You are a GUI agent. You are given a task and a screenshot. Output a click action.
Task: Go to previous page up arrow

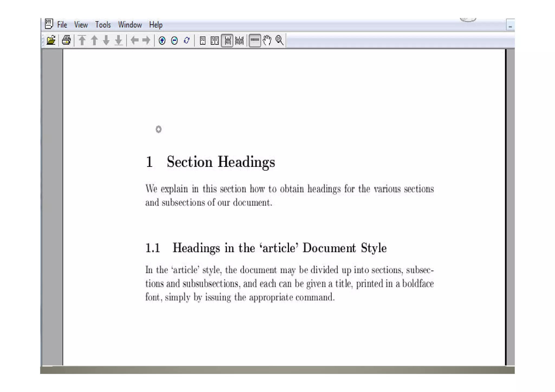pos(94,40)
